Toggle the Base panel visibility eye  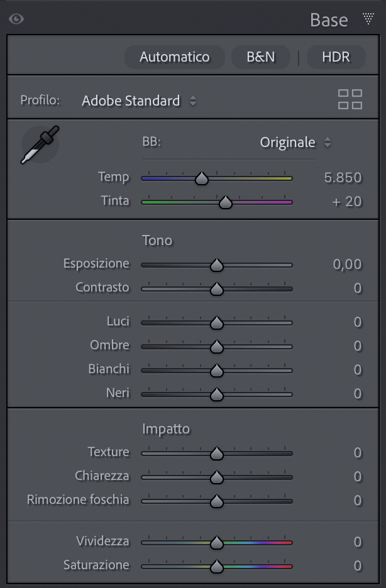16,19
